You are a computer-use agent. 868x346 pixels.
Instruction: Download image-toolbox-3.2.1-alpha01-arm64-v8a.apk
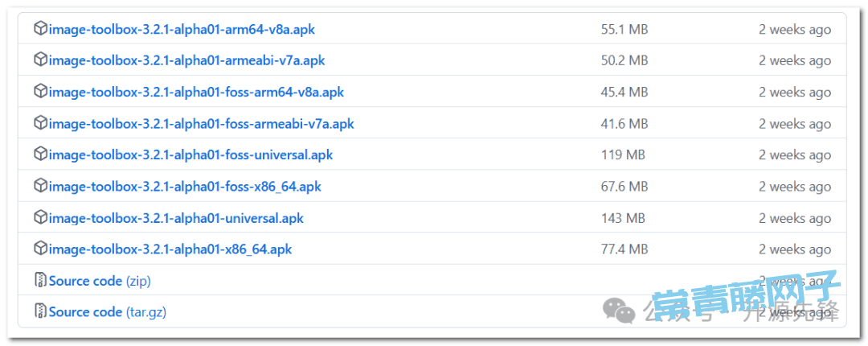point(182,30)
